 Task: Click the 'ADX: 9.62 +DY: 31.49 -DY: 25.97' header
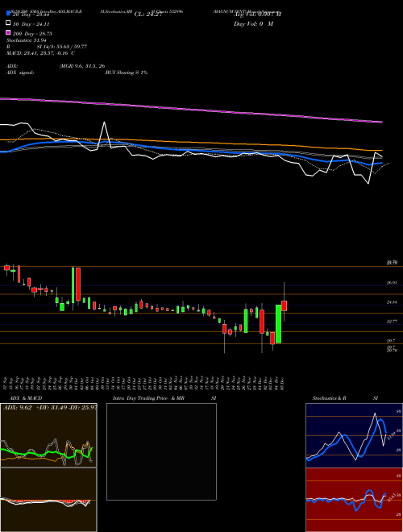(x=50, y=408)
